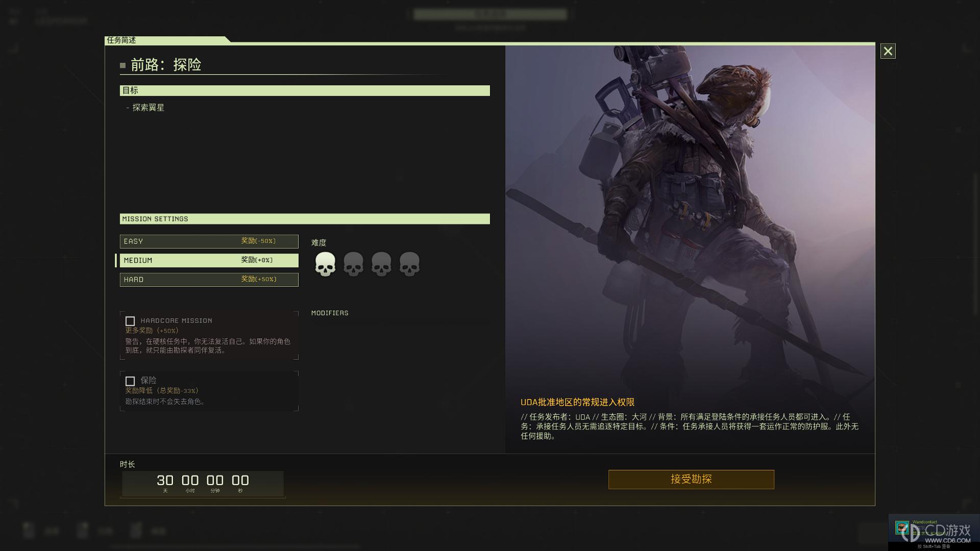Viewport: 980px width, 551px height.
Task: Click the MISSION SETTINGS header bar
Action: pos(305,219)
